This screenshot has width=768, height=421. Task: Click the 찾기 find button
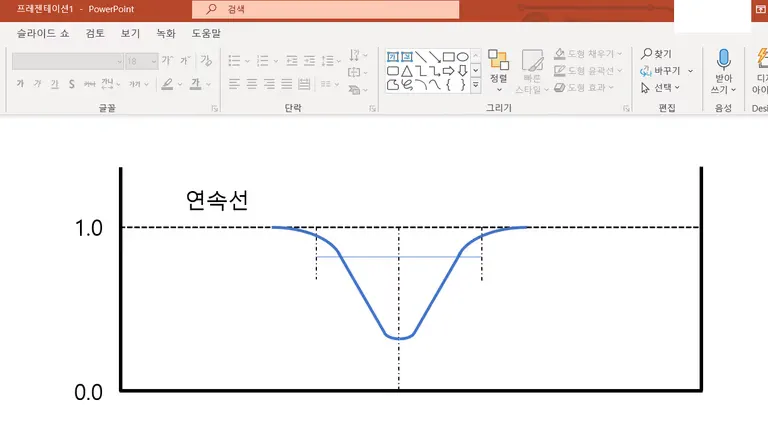click(657, 53)
